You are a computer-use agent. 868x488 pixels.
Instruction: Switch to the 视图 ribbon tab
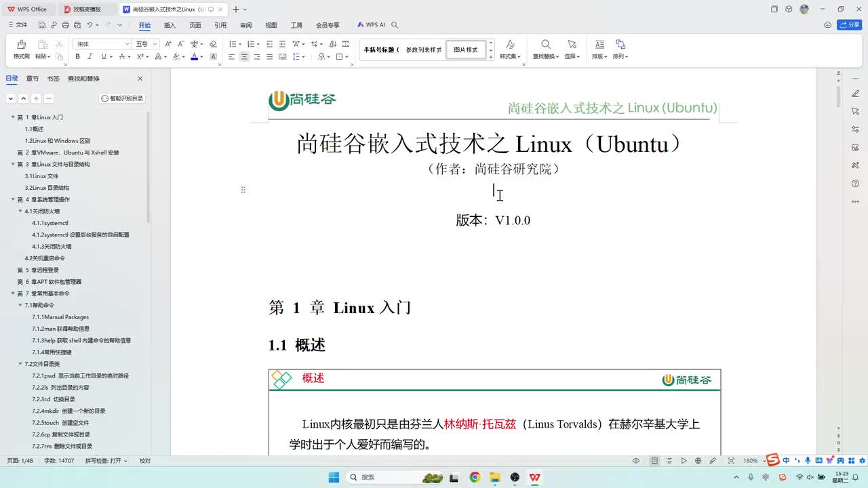click(271, 25)
